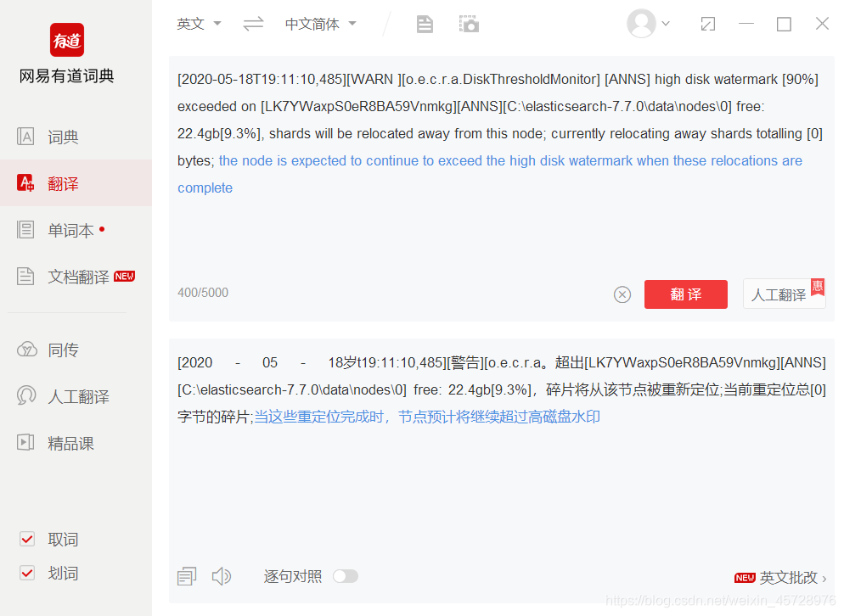Play pronunciation with the speaker icon

222,575
